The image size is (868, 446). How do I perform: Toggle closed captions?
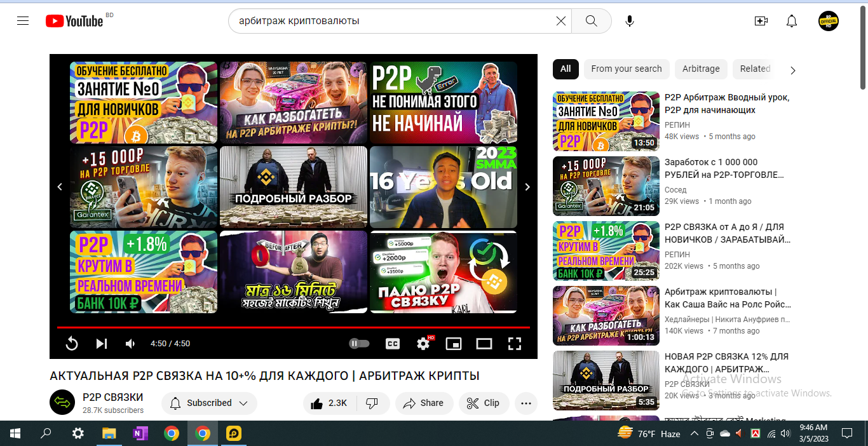click(x=393, y=344)
